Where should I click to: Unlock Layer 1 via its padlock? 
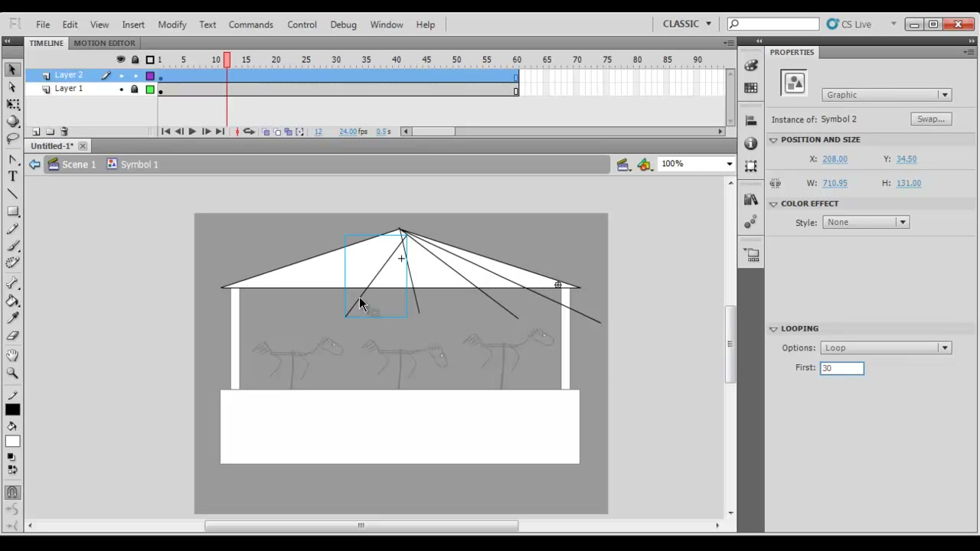pyautogui.click(x=135, y=89)
